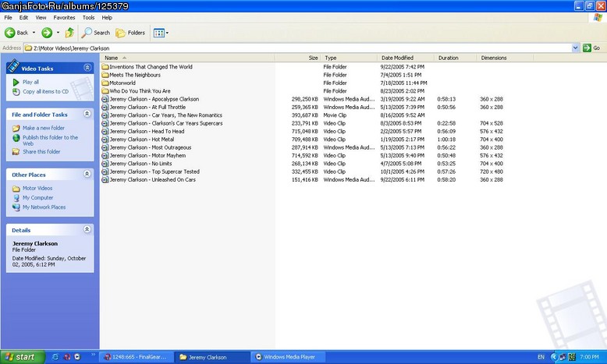
Task: Go to Motor Videos in Other Places
Action: point(37,189)
